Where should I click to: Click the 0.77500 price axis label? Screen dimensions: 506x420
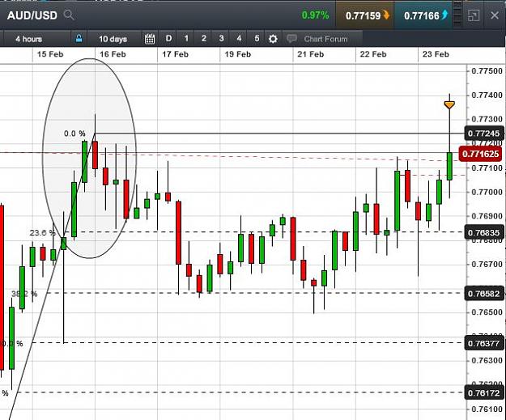tap(487, 71)
